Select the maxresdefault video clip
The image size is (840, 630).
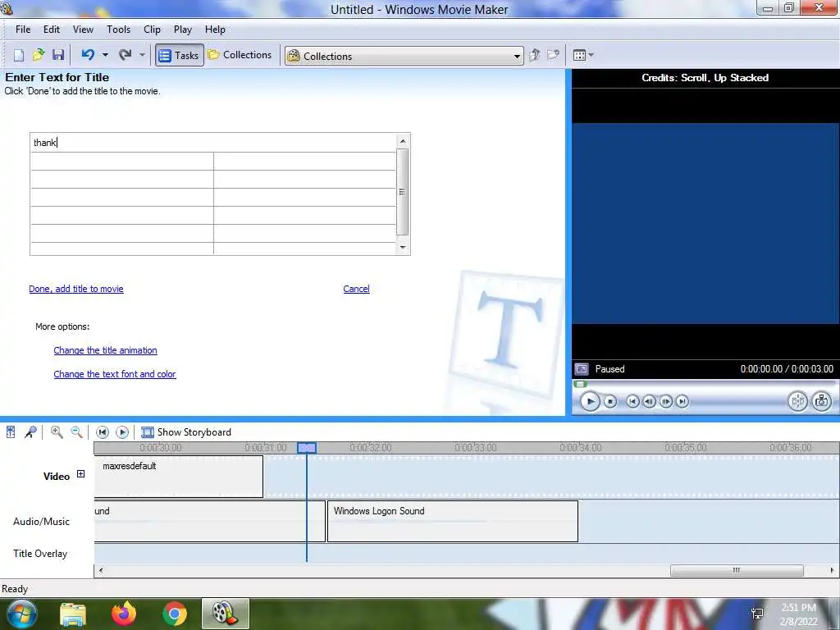(178, 477)
